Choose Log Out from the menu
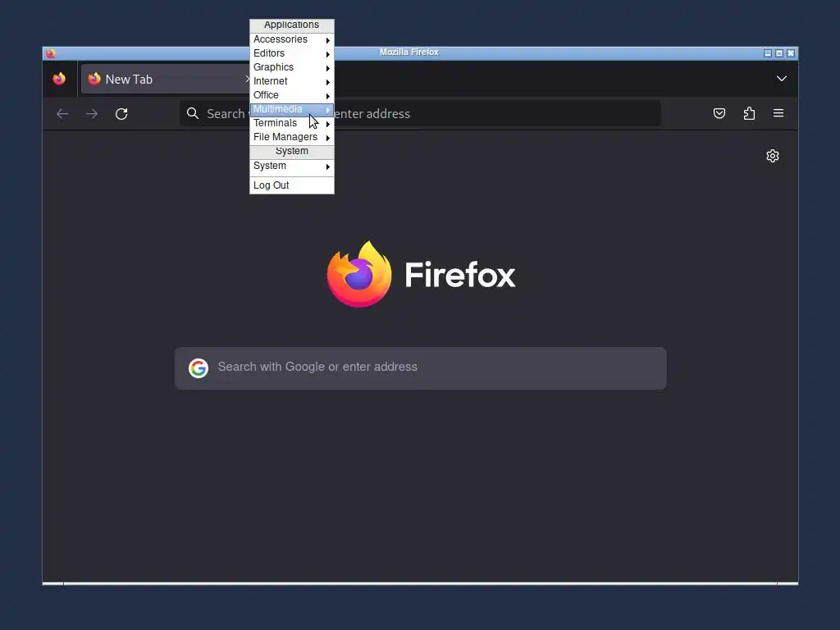The image size is (840, 630). [291, 185]
